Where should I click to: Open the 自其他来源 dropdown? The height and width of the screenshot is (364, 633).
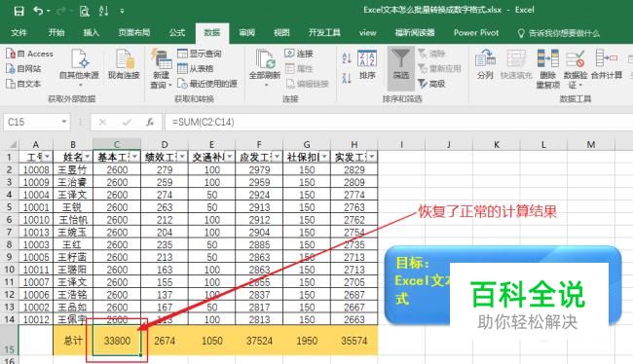coord(79,67)
